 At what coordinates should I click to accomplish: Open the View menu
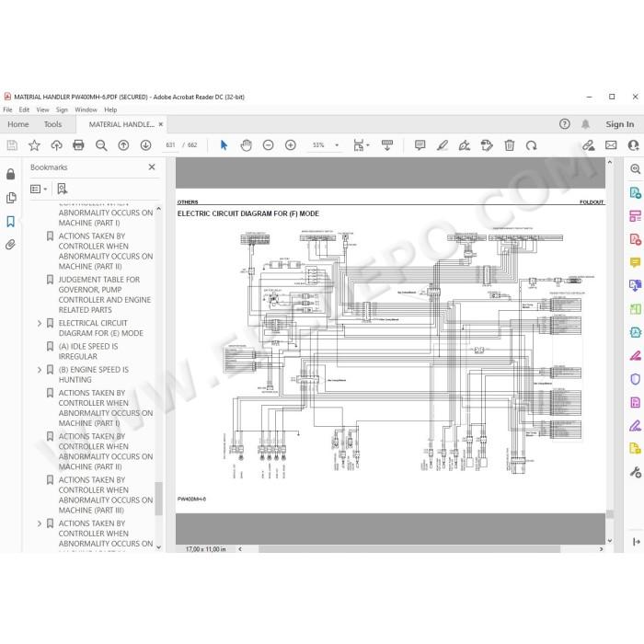pyautogui.click(x=42, y=109)
